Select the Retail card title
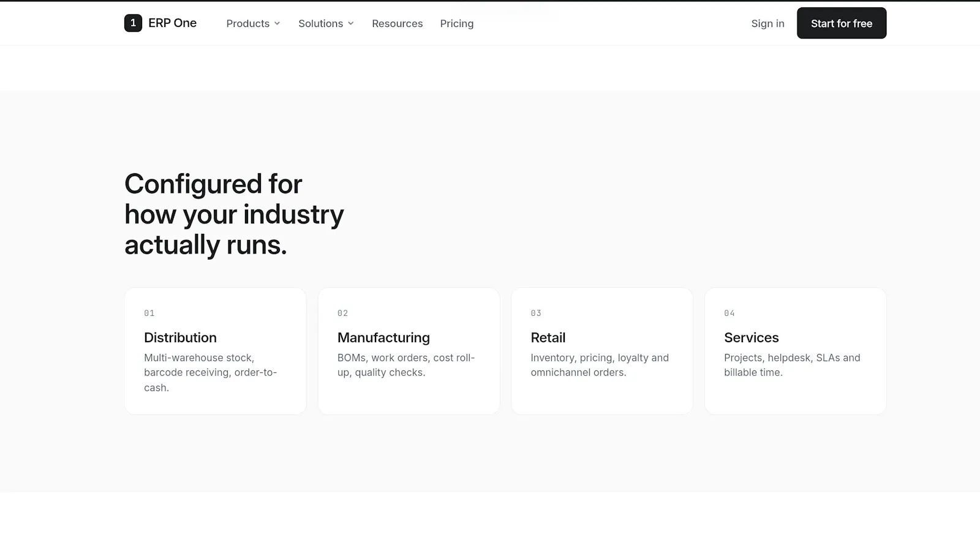980x551 pixels. (548, 337)
